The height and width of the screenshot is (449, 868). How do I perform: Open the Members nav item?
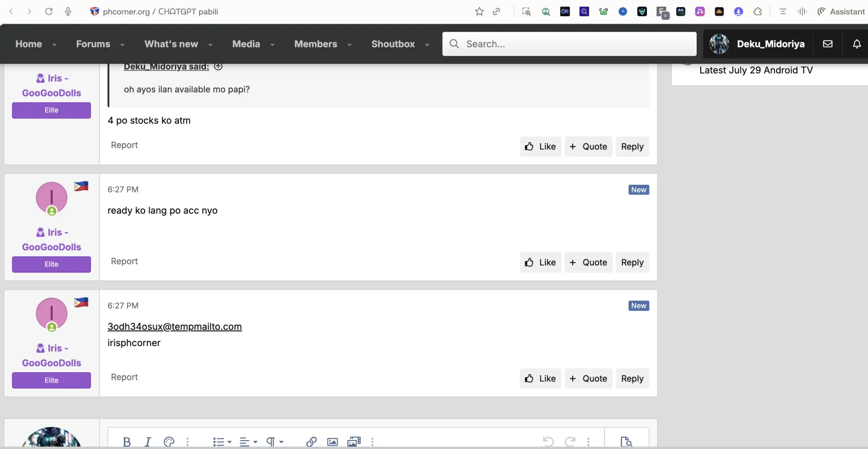click(x=316, y=44)
